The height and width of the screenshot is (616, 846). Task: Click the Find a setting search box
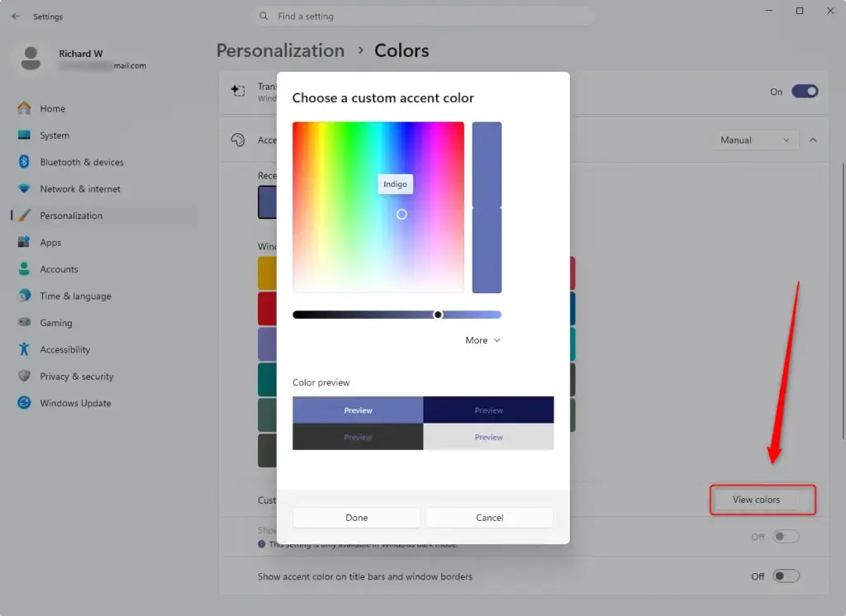coord(424,17)
